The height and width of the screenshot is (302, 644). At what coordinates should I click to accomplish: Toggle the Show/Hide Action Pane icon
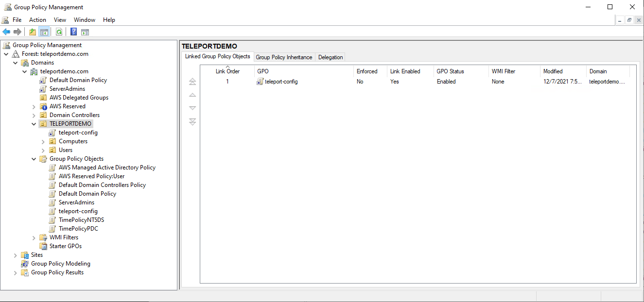[85, 32]
